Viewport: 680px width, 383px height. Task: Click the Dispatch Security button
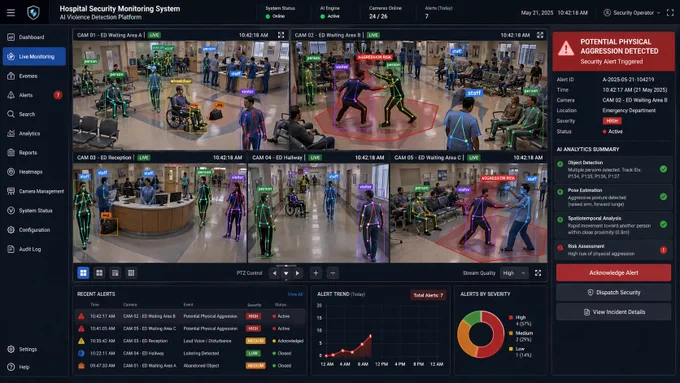[613, 292]
